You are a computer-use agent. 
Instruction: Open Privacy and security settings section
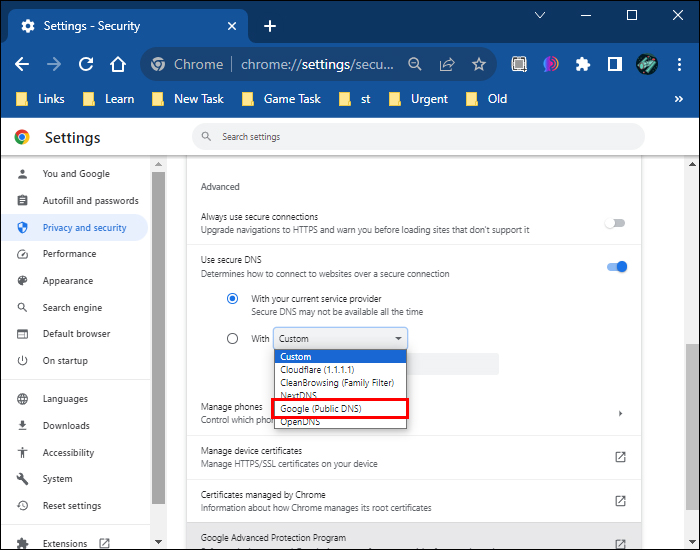[84, 228]
